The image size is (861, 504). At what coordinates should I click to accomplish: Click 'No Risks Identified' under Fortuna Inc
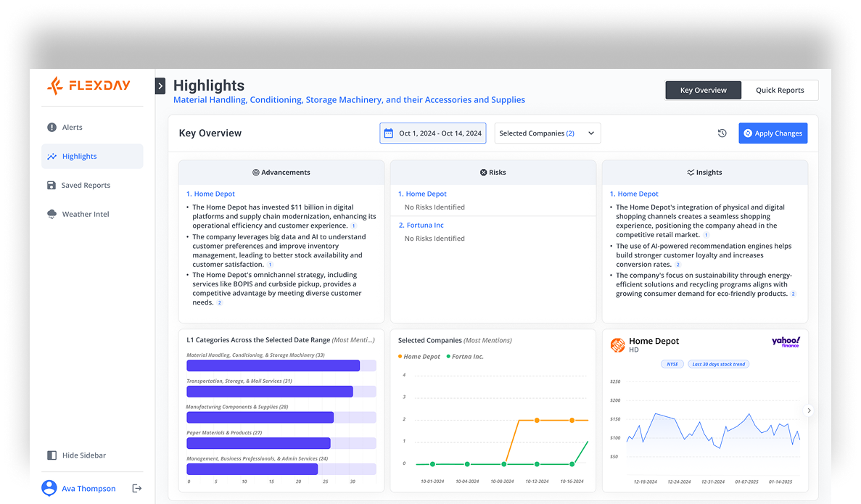434,239
